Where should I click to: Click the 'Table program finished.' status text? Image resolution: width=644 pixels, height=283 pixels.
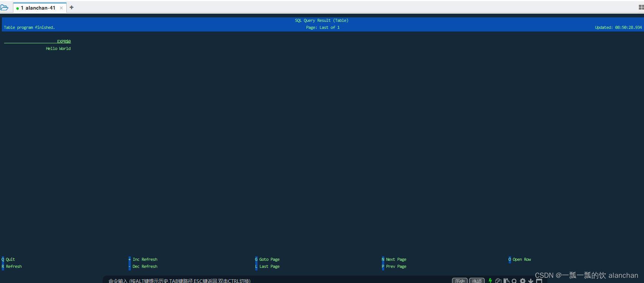pyautogui.click(x=29, y=27)
